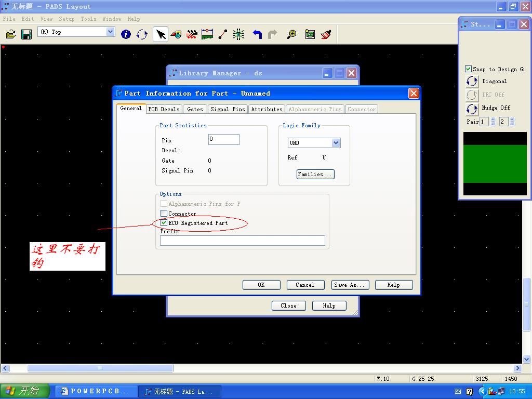Click the vertical scroll down arrow
This screenshot has height=399, width=532.
pos(527,359)
